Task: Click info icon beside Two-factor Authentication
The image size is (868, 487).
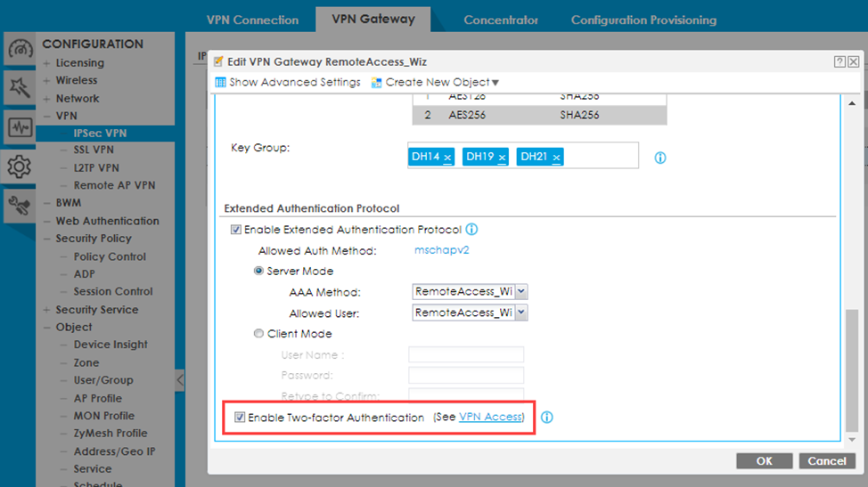Action: (x=546, y=418)
